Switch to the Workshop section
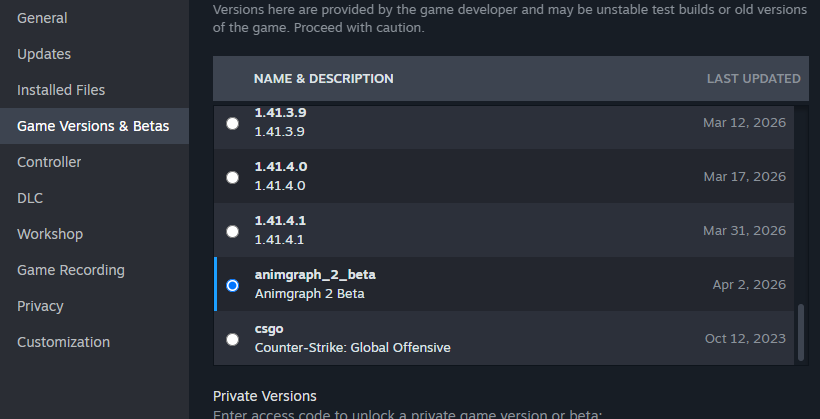The width and height of the screenshot is (820, 419). pos(50,234)
